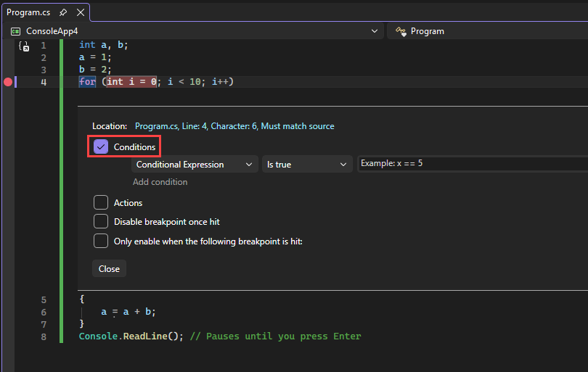Click the C# project icon beside ConsoleApp4

click(x=15, y=31)
